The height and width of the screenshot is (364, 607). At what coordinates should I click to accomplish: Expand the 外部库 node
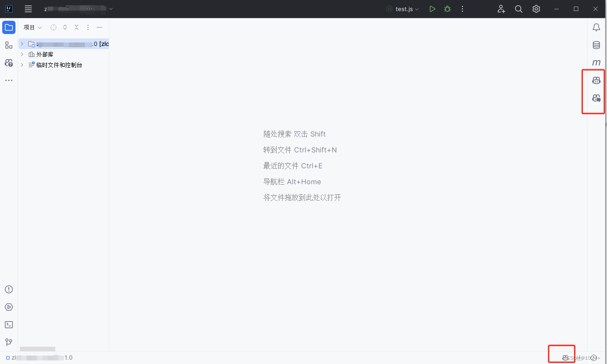tap(22, 54)
